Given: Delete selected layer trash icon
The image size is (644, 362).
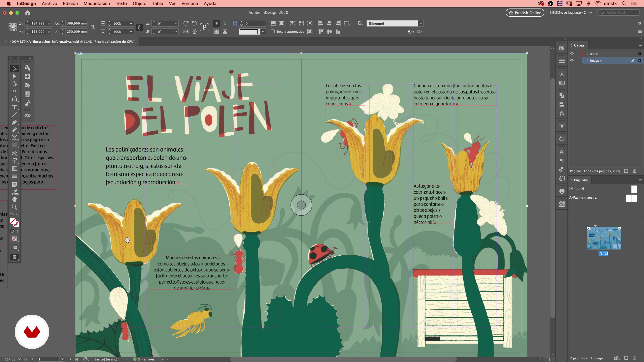Looking at the screenshot, I should click(634, 171).
